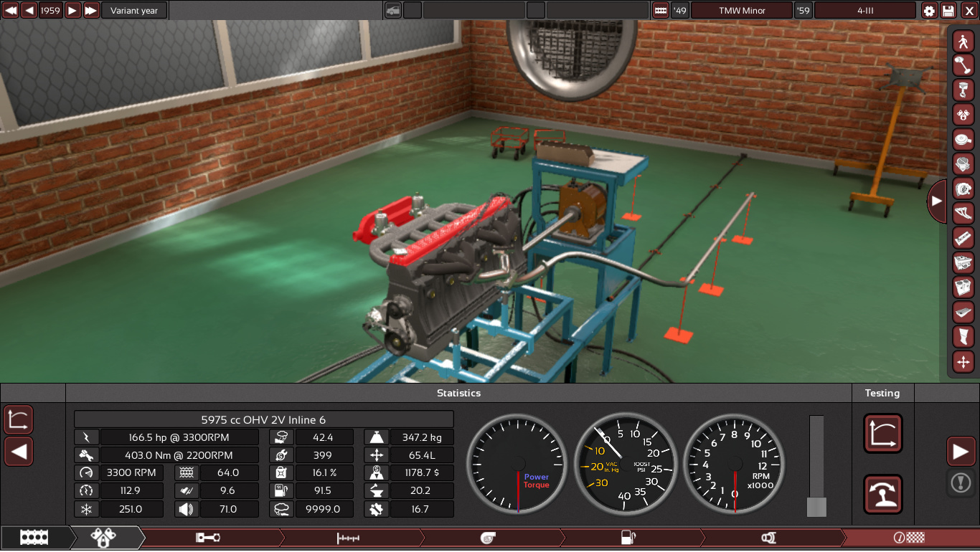Click the four-arrow move icon in sidebar

(963, 361)
